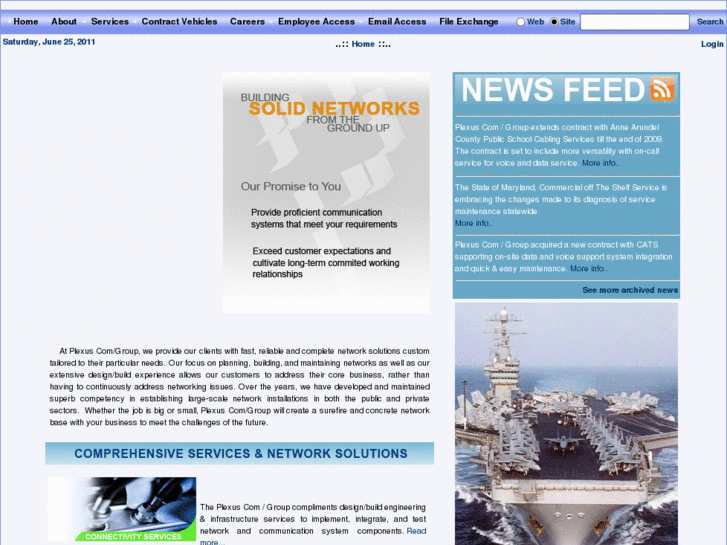Click the search text field
727x545 pixels.
[635, 22]
